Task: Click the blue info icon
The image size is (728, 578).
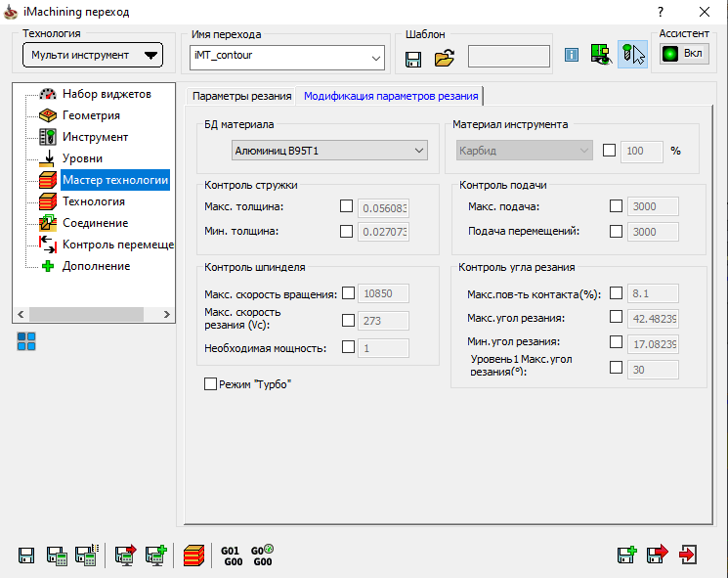Action: (x=572, y=55)
